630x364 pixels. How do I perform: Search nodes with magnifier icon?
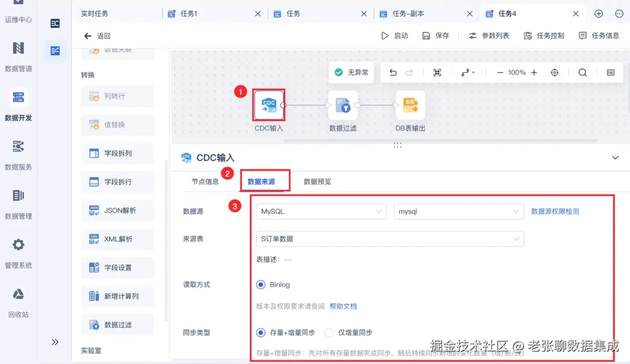(x=583, y=73)
